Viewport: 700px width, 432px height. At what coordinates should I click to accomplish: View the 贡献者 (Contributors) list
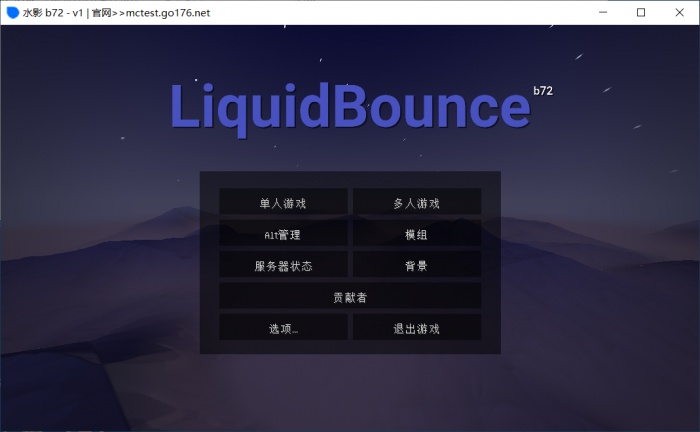click(350, 297)
